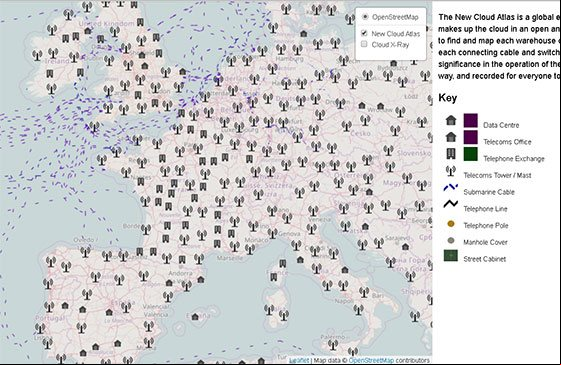This screenshot has width=561, height=365.
Task: Open the OpenStreetMap contributors link
Action: click(371, 361)
